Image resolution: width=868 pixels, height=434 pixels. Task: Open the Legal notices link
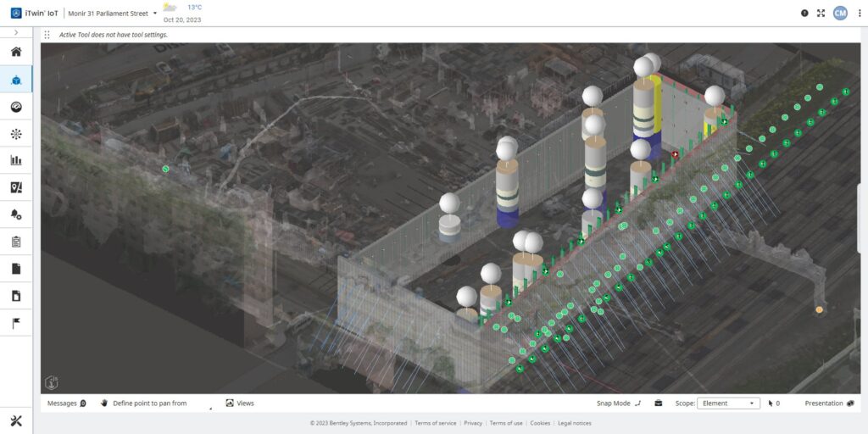[x=574, y=423]
